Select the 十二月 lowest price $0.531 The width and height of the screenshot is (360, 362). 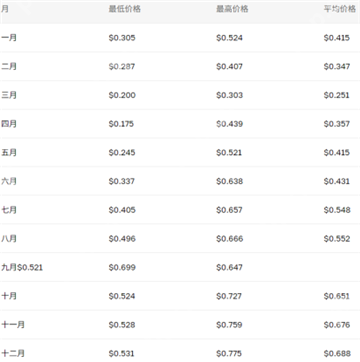click(x=122, y=353)
